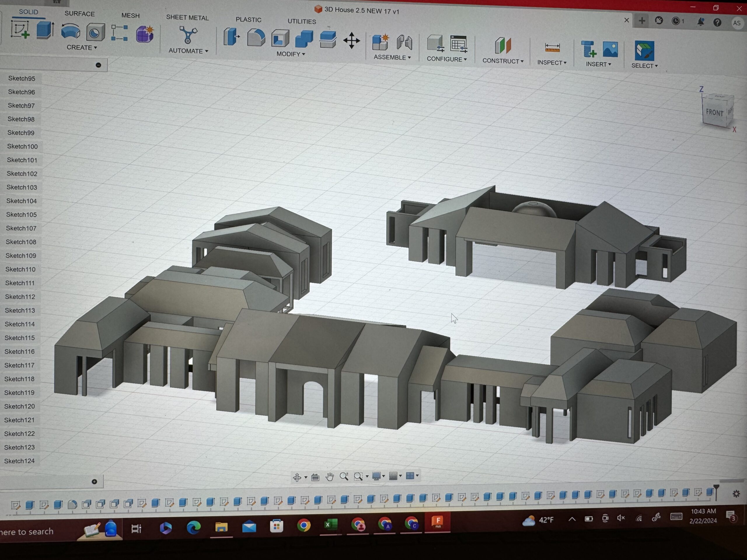Click the Insert Canvas image icon
This screenshot has width=747, height=560.
click(x=610, y=50)
